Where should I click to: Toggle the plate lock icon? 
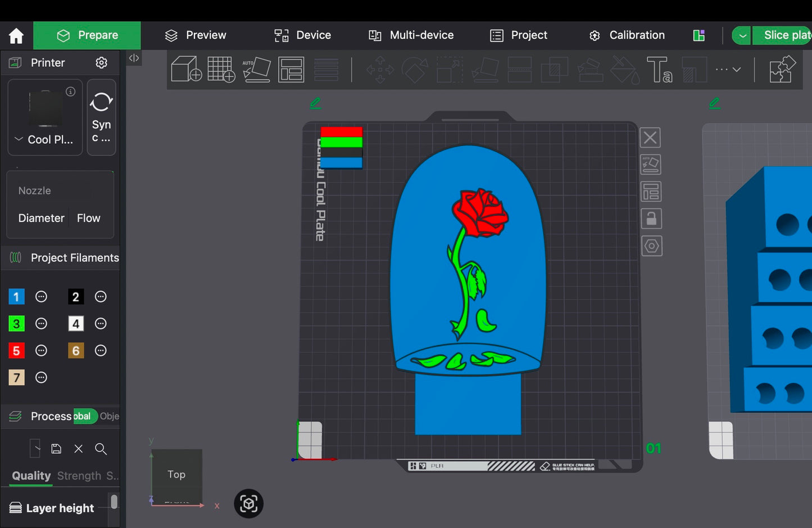pyautogui.click(x=651, y=219)
